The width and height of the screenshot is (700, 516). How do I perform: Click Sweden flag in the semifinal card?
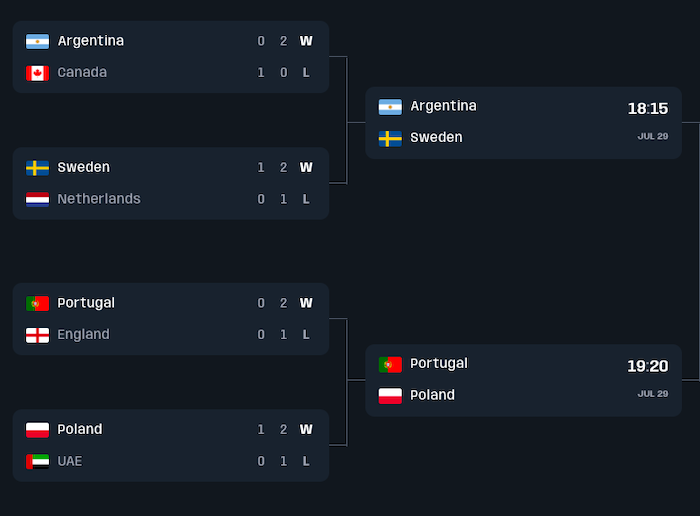[x=390, y=138]
